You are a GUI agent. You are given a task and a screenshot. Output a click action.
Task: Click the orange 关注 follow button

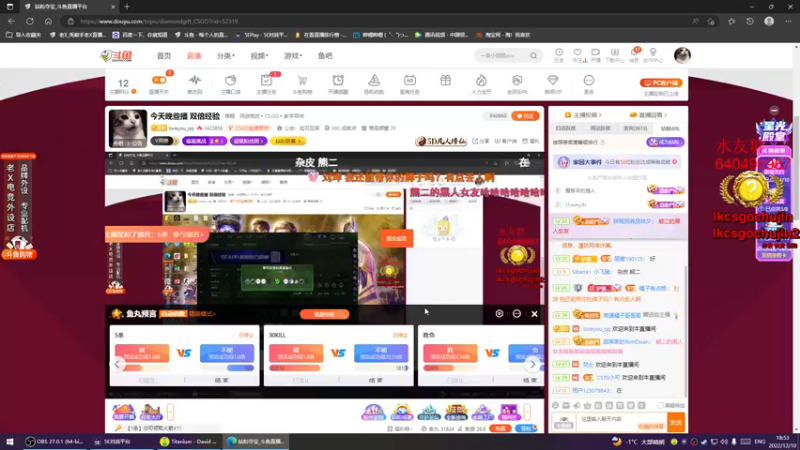[x=525, y=116]
